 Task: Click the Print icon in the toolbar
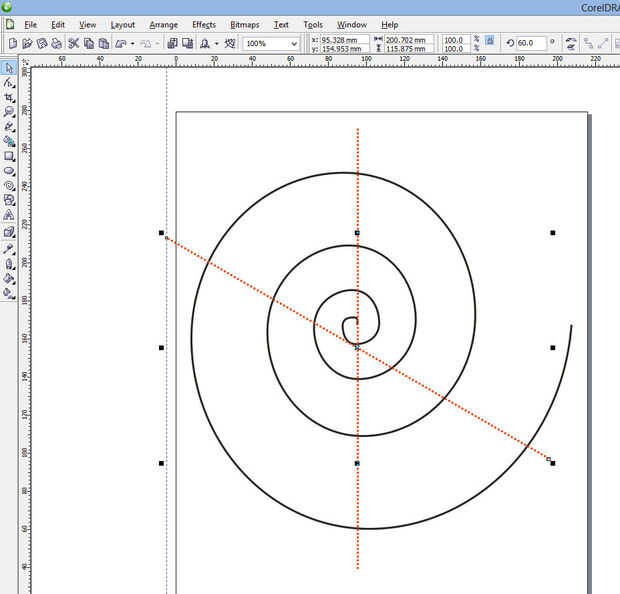coord(57,44)
